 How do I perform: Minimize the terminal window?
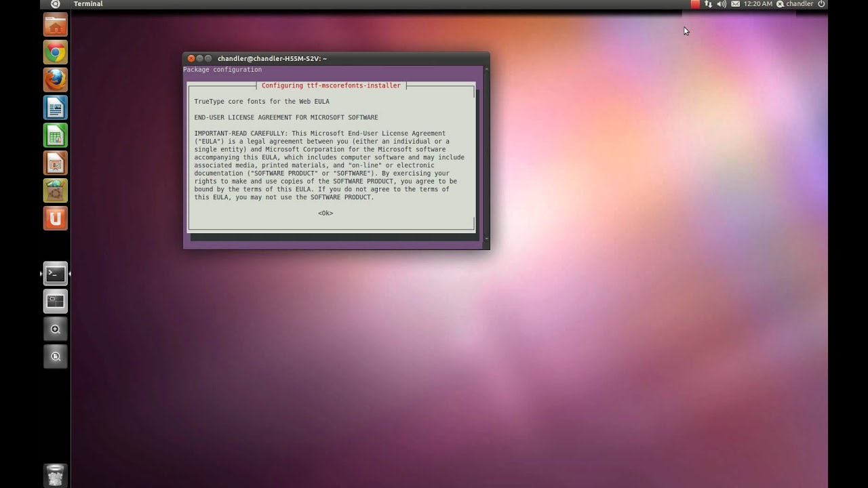pyautogui.click(x=200, y=59)
